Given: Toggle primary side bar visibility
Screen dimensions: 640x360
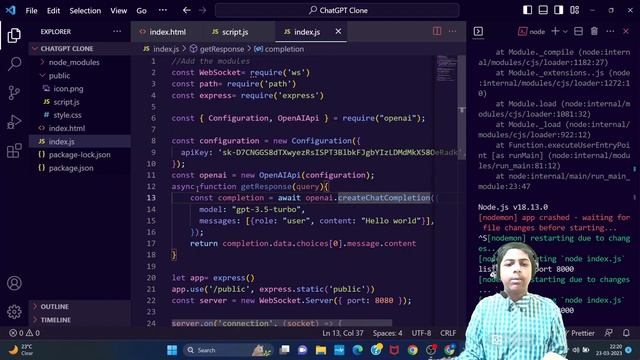Looking at the screenshot, I should coord(527,10).
